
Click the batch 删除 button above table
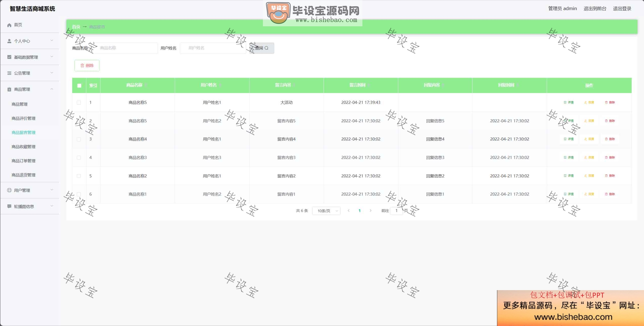tap(87, 65)
